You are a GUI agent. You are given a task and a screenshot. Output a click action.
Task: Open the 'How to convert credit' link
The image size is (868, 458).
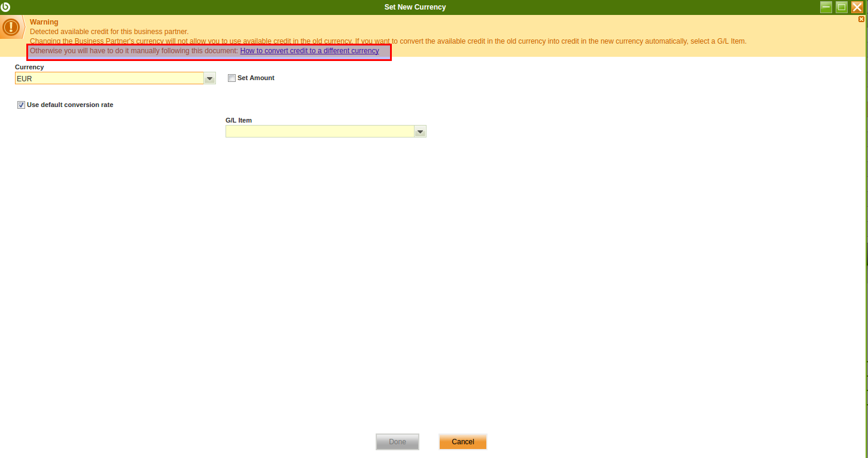[x=309, y=51]
